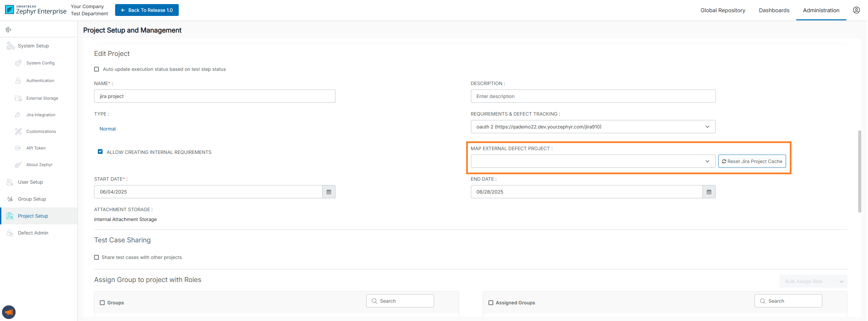Click Back To Release 1.0 button
868x321 pixels.
pos(147,10)
